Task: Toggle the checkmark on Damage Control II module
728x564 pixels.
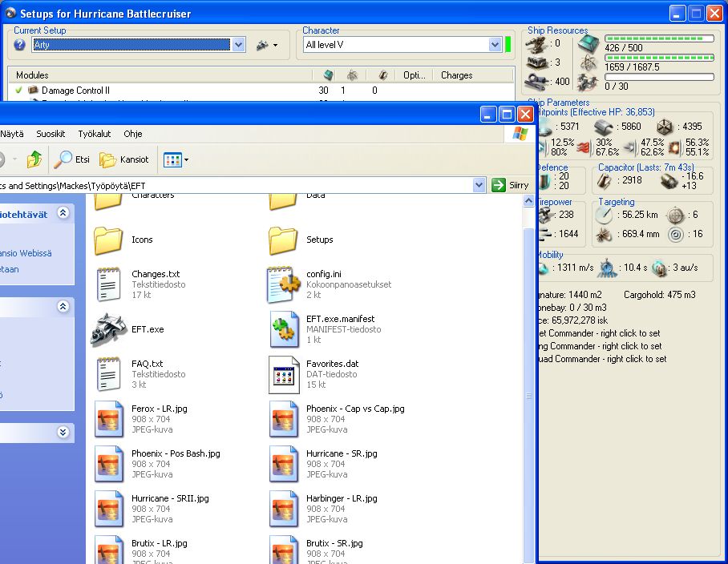Action: point(18,90)
